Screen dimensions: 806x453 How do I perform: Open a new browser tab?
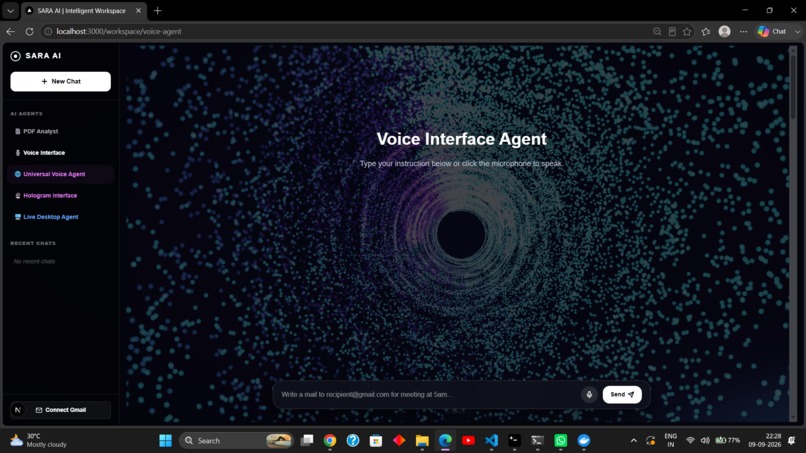pos(158,10)
